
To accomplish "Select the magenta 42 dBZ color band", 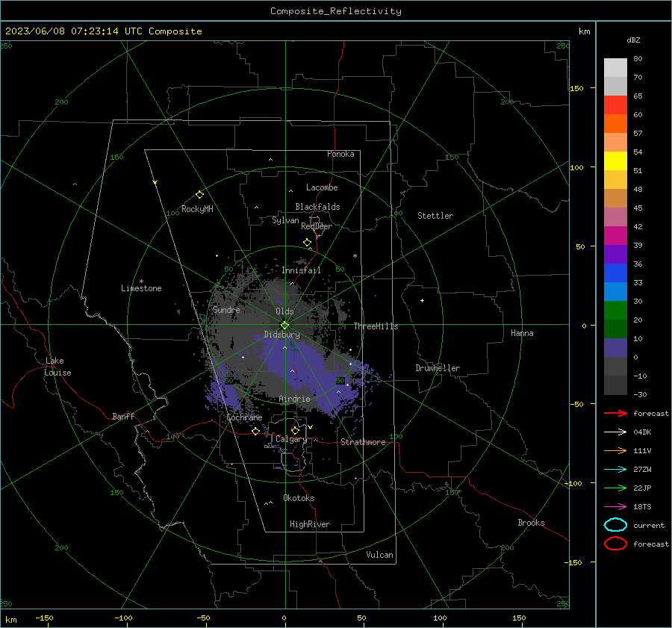I will click(x=615, y=236).
